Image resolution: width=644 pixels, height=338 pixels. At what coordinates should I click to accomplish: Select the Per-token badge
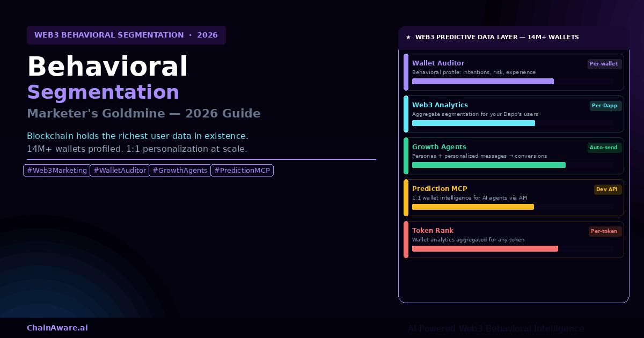(x=604, y=231)
